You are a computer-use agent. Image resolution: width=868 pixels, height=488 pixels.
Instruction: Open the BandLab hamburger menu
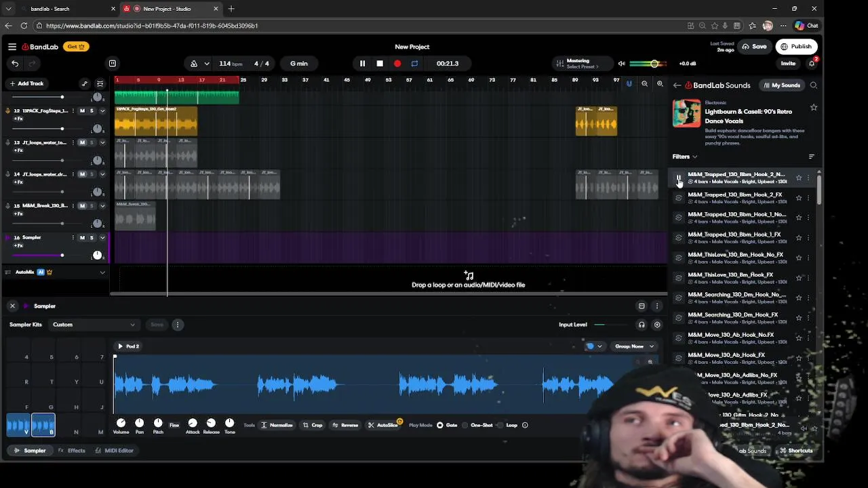tap(12, 47)
